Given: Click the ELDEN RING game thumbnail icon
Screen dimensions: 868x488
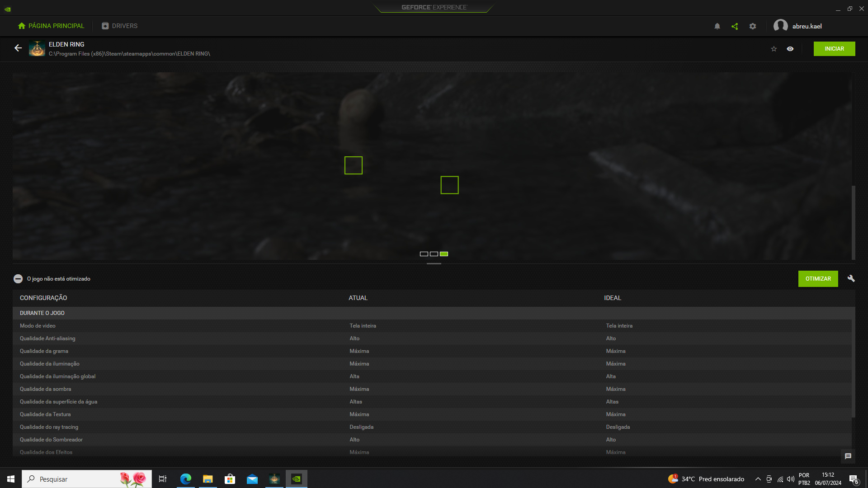Looking at the screenshot, I should [x=37, y=48].
